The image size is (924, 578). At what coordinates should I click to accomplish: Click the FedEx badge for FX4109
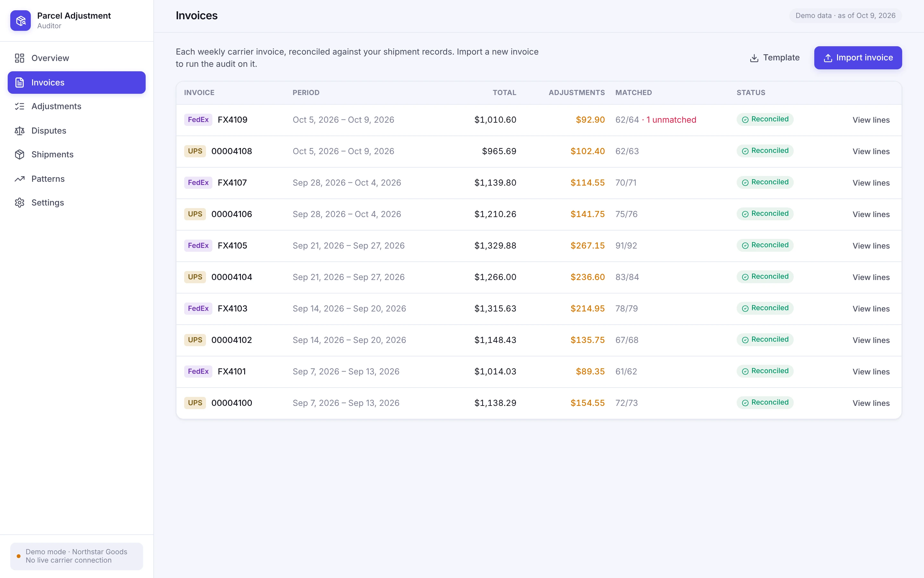[x=198, y=120]
